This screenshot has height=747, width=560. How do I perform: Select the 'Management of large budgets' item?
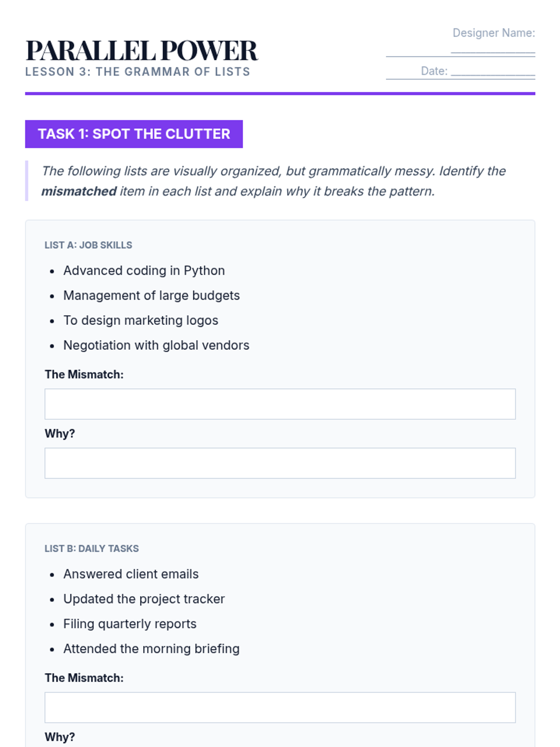pos(152,296)
